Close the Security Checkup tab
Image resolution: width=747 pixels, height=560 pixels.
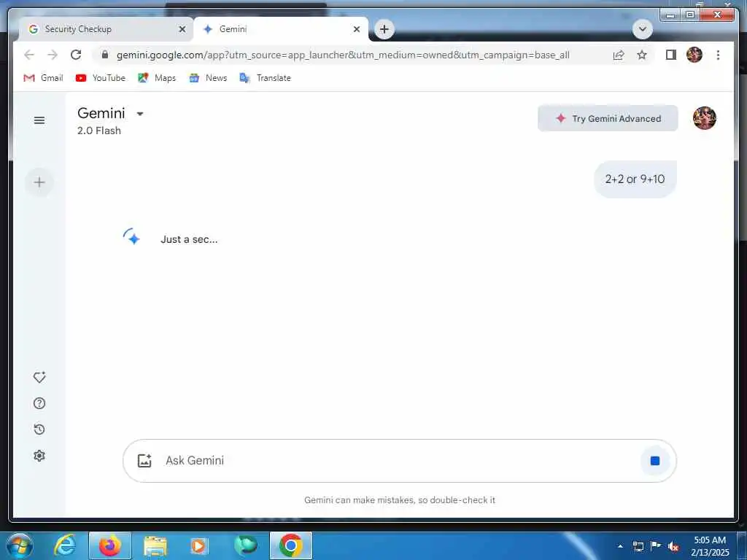click(182, 29)
